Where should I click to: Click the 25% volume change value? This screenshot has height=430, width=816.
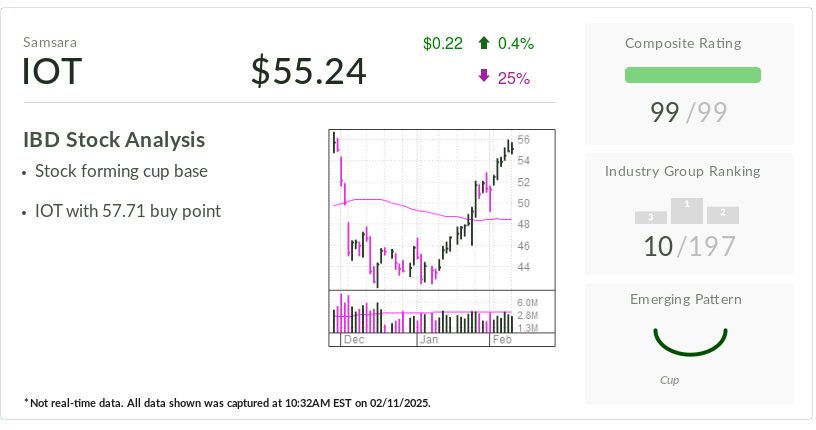[513, 78]
